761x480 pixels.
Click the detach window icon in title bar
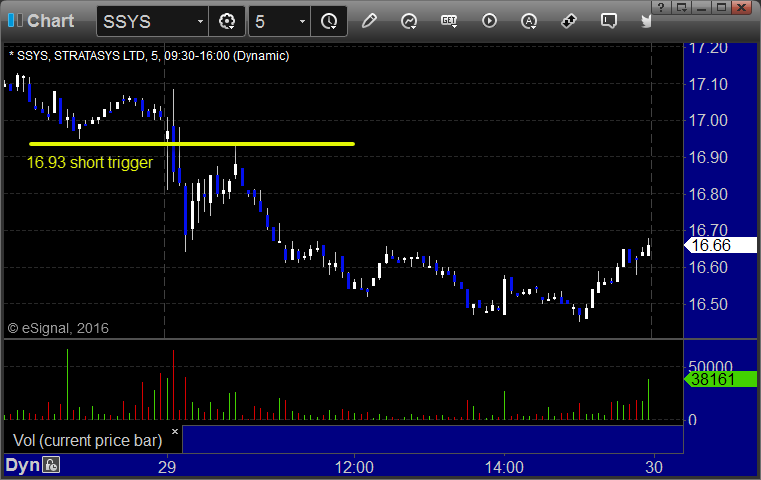coord(681,7)
